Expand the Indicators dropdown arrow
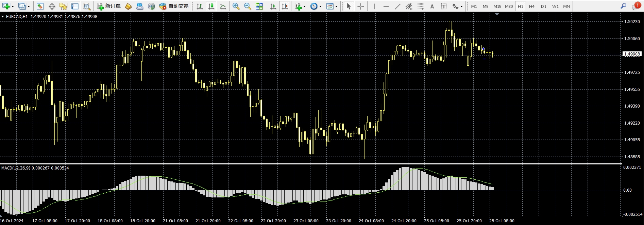 coord(304,6)
